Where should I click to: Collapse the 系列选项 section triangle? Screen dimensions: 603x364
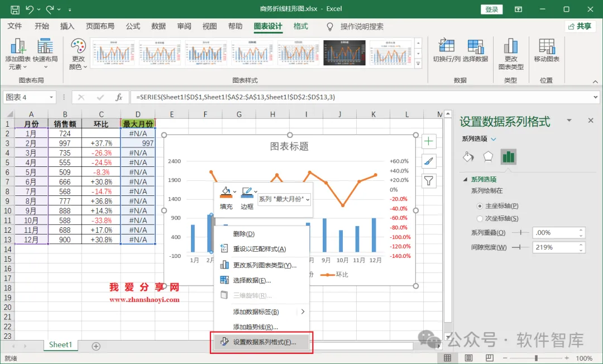[465, 179]
